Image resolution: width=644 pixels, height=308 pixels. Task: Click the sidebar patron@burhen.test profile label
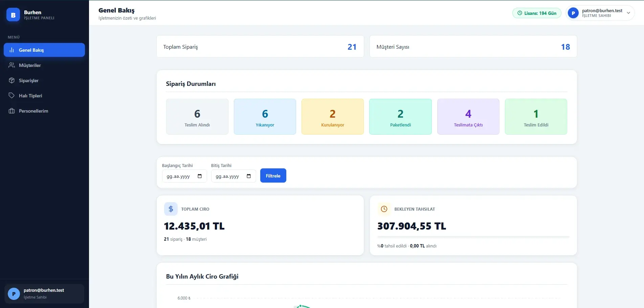(44, 290)
